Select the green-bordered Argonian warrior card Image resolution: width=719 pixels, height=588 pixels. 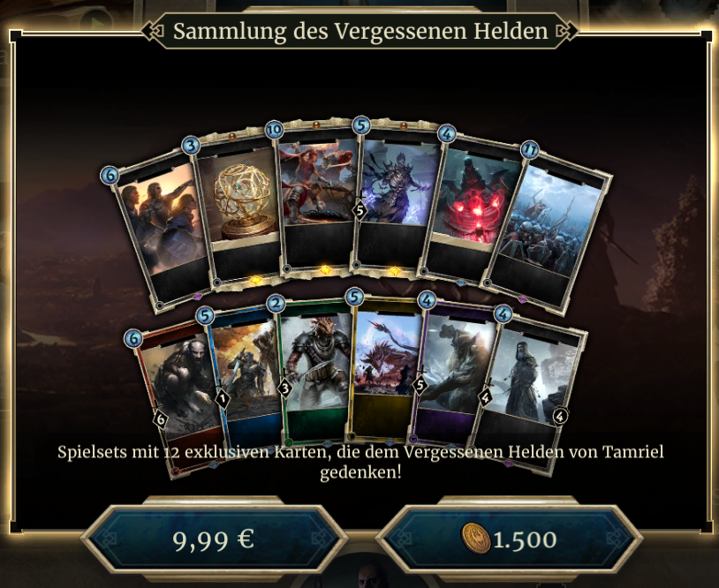(314, 371)
